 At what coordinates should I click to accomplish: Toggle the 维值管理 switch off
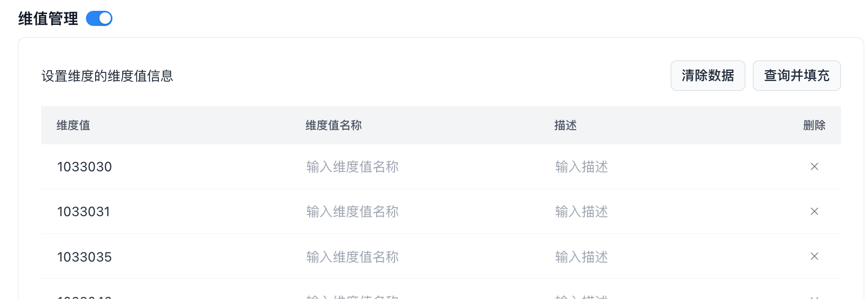point(99,19)
